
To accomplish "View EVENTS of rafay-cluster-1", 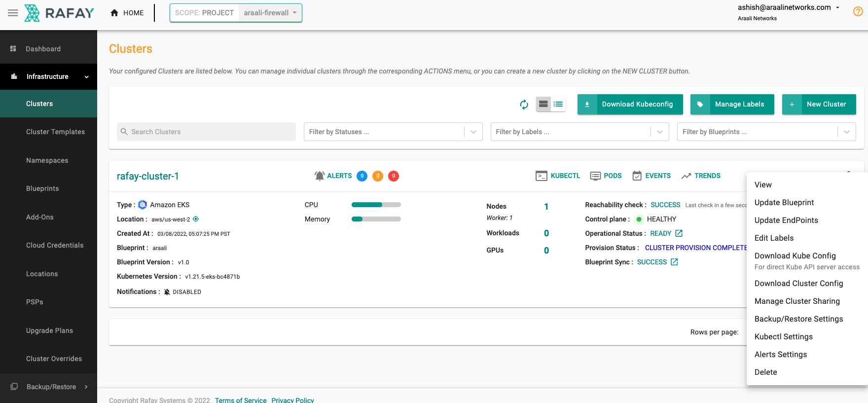I will coord(651,176).
